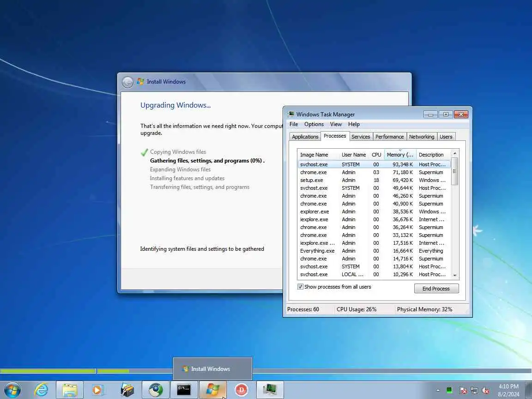Click the End Process button
Viewport: 532px width, 399px height.
tap(436, 288)
